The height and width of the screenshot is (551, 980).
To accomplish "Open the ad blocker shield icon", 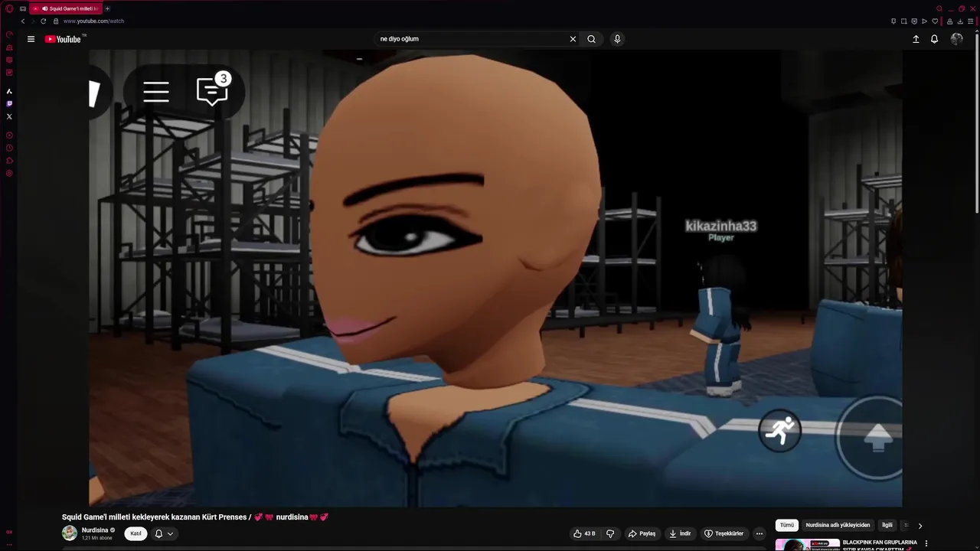I will coord(914,21).
